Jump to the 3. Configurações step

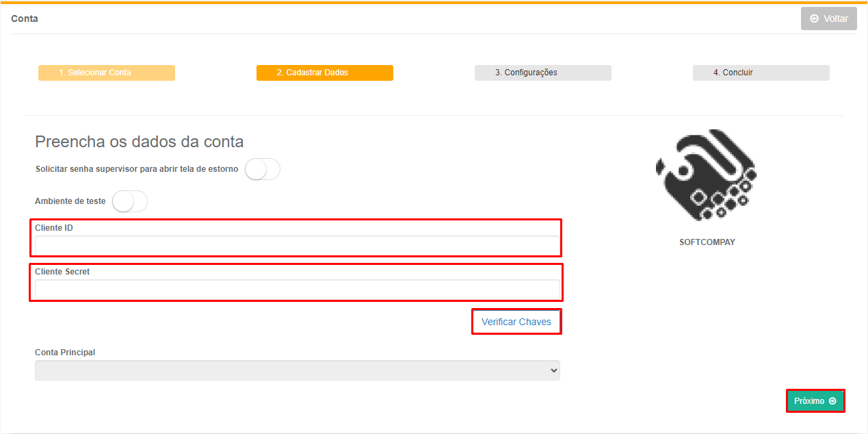coord(542,73)
